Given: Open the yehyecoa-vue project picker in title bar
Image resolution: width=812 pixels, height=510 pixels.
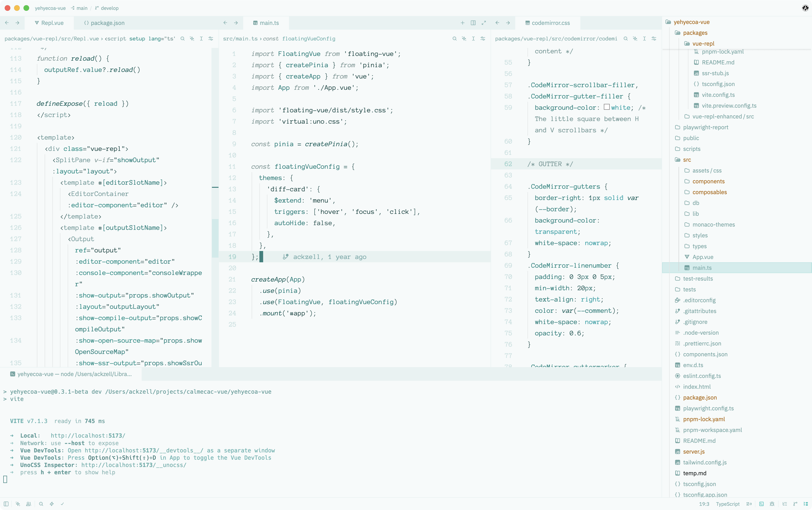Looking at the screenshot, I should (50, 8).
